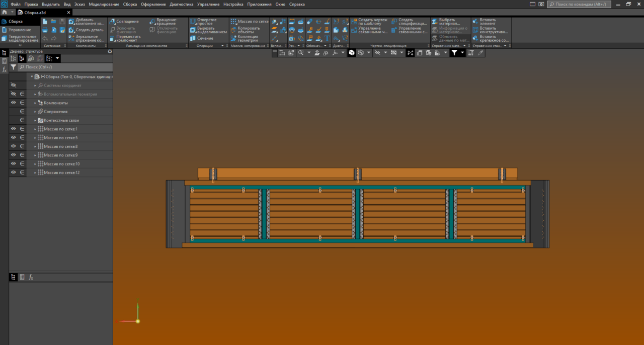Open the Выбрать материал tool
The height and width of the screenshot is (345, 644).
(x=446, y=22)
